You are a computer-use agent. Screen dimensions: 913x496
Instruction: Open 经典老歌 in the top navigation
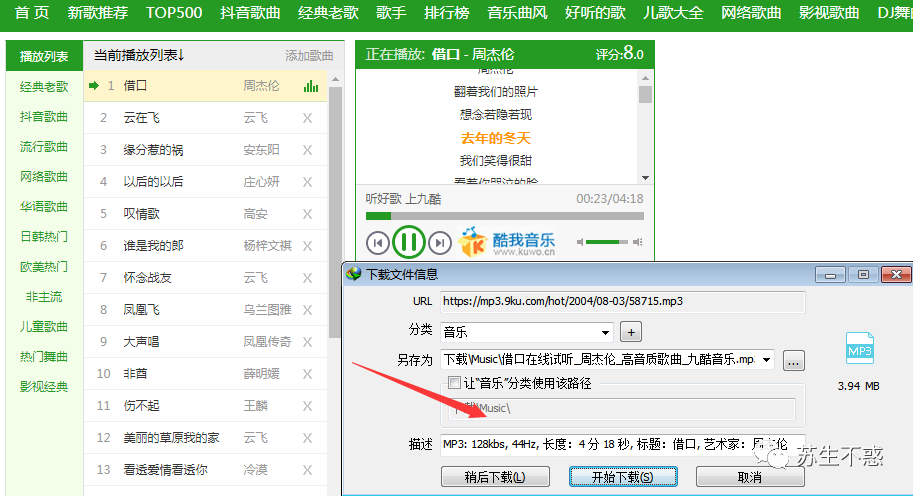click(x=328, y=12)
